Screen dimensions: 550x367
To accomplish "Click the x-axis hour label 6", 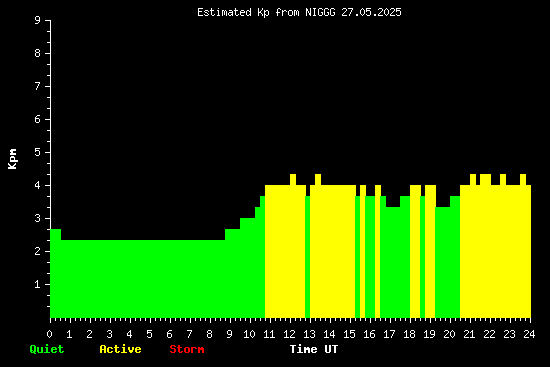I will coord(169,334).
